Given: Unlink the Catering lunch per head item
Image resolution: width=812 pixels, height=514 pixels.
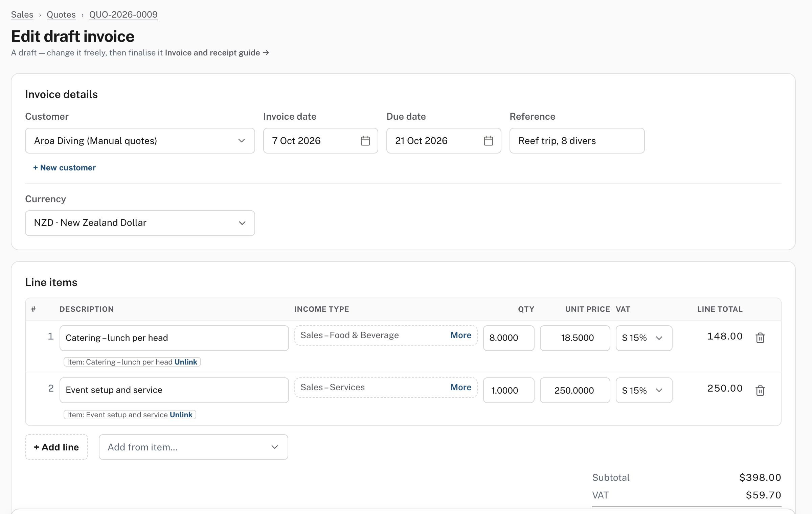Looking at the screenshot, I should pos(186,362).
